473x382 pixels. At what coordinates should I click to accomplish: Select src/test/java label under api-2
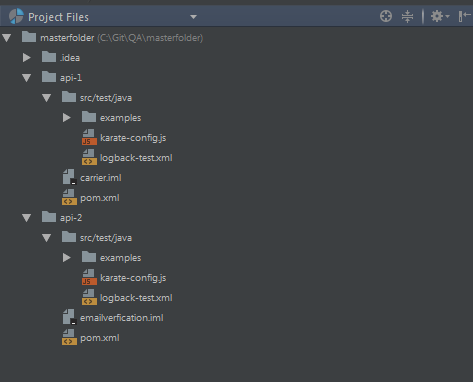106,238
